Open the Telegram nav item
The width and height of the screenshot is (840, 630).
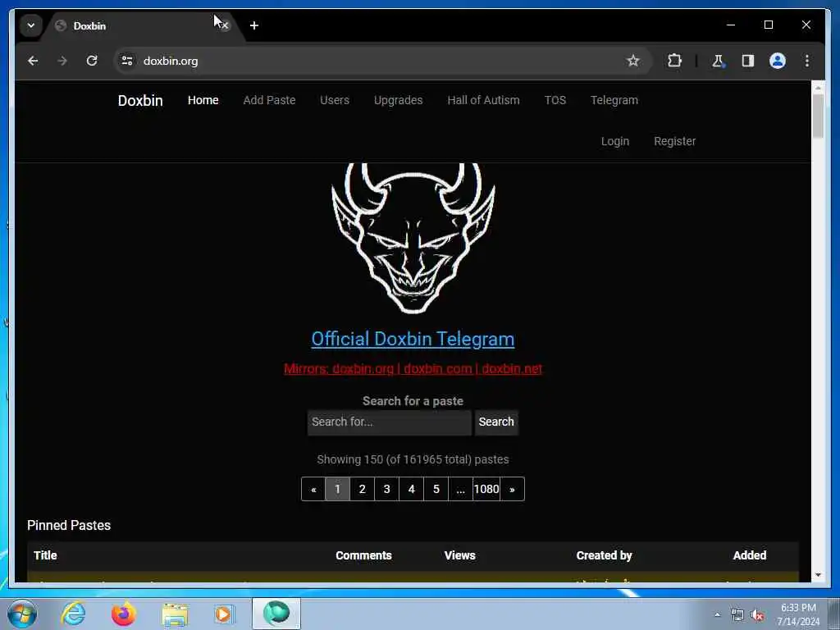tap(614, 100)
